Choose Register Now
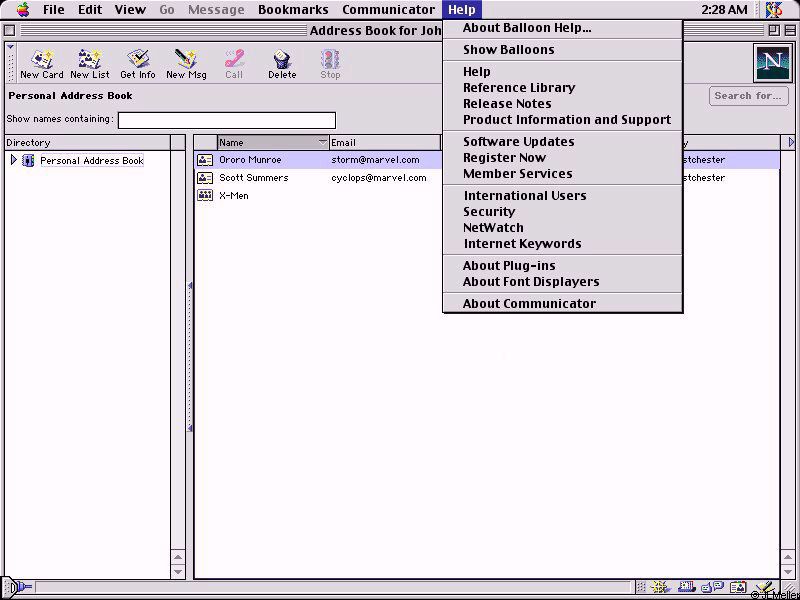 pos(563,158)
